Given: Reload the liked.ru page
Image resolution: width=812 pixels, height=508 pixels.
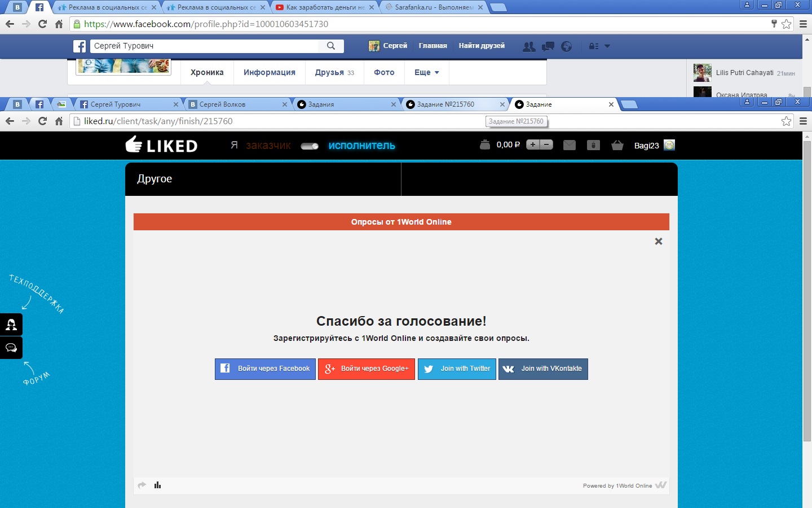Looking at the screenshot, I should 42,121.
